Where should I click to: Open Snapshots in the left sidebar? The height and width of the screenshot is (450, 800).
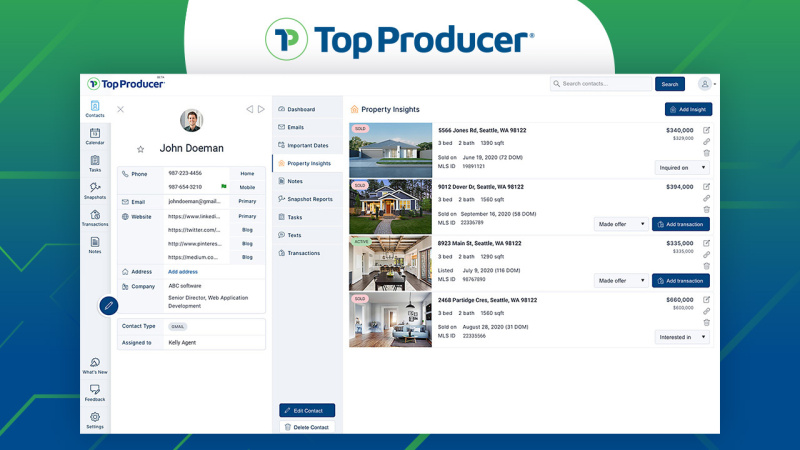[95, 191]
